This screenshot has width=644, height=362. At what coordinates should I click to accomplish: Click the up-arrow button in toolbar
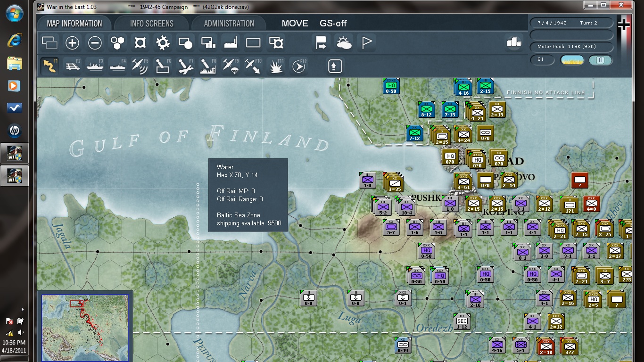335,66
